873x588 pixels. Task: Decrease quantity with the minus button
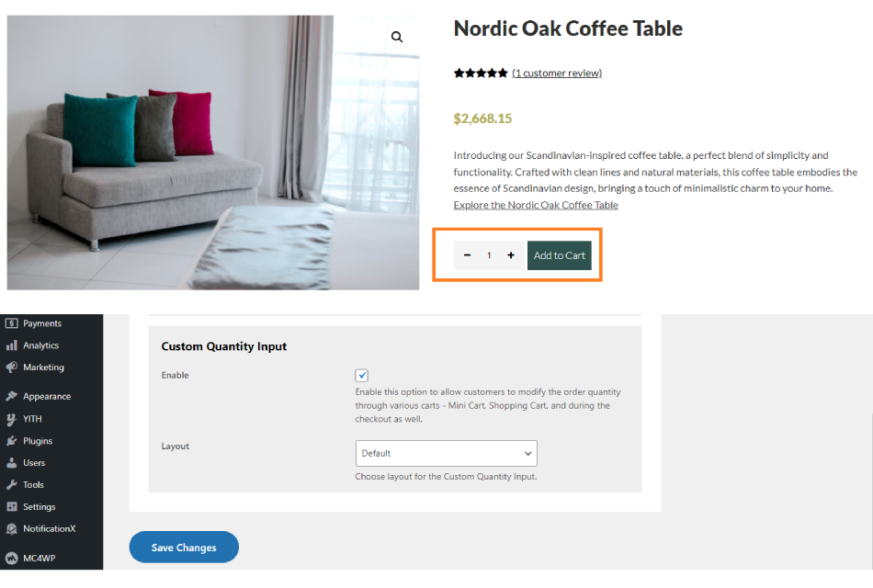467,255
